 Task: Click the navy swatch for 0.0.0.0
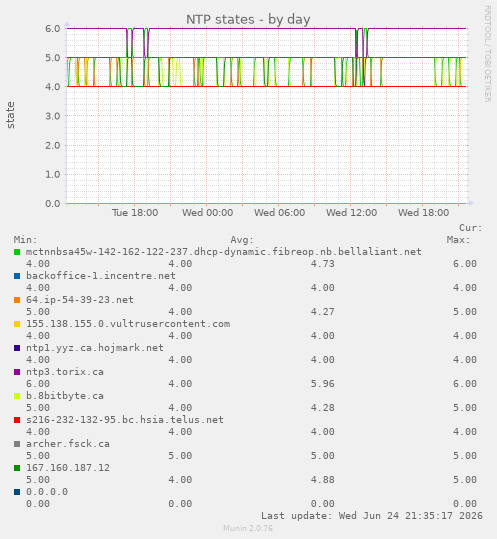[x=17, y=492]
